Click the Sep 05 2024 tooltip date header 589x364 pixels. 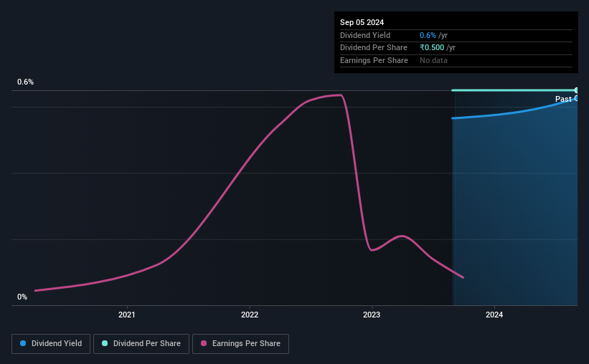point(362,22)
